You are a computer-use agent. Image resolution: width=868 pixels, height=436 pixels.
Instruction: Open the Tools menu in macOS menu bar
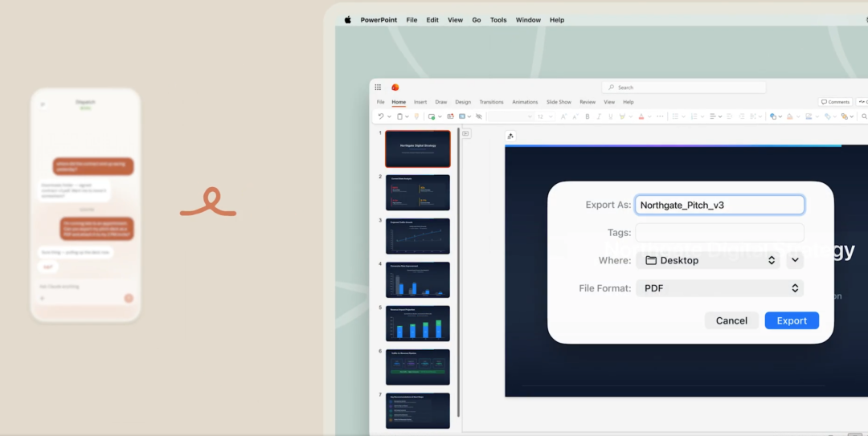498,20
